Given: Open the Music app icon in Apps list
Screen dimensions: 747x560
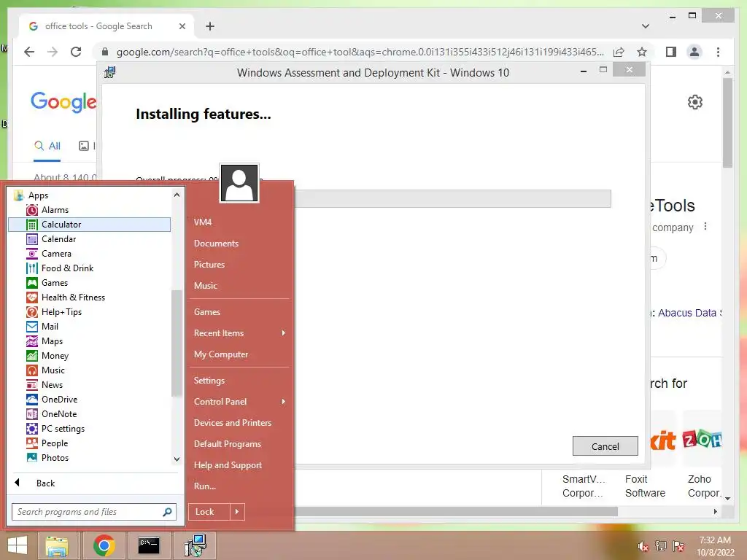Looking at the screenshot, I should point(32,370).
